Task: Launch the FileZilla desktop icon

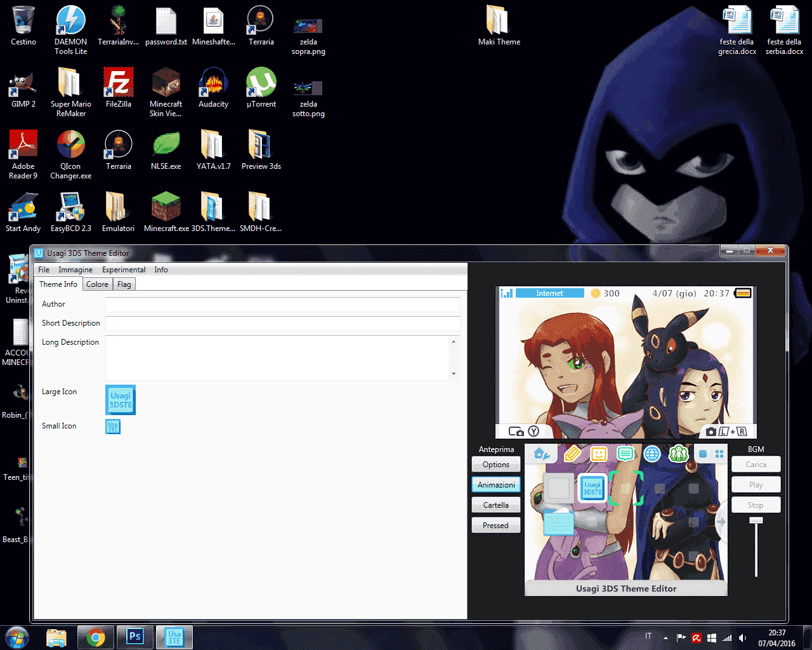Action: (x=119, y=88)
